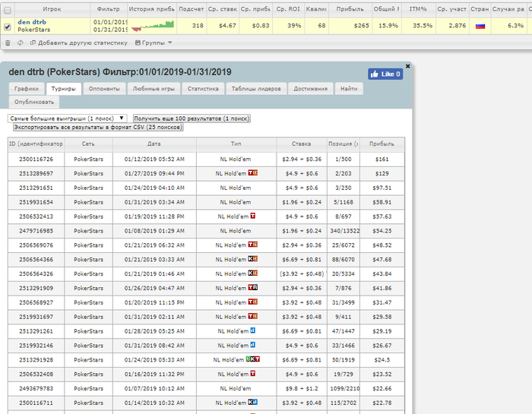
Task: Switch to the Графики tab
Action: tap(27, 89)
